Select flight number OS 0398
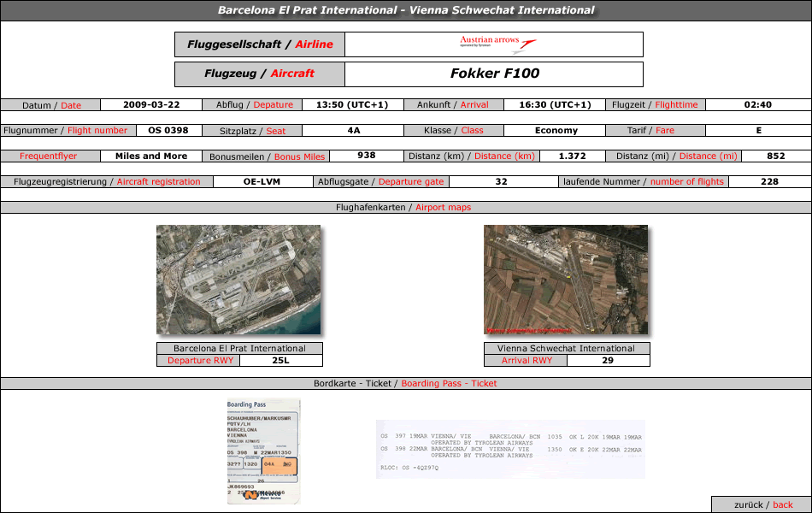Screen dimensions: 812x513 click(168, 130)
